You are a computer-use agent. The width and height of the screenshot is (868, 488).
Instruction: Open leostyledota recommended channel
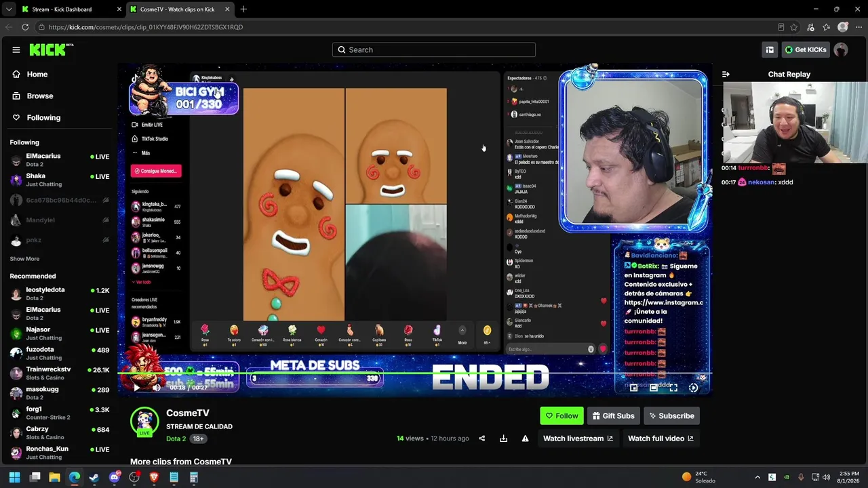(60, 293)
